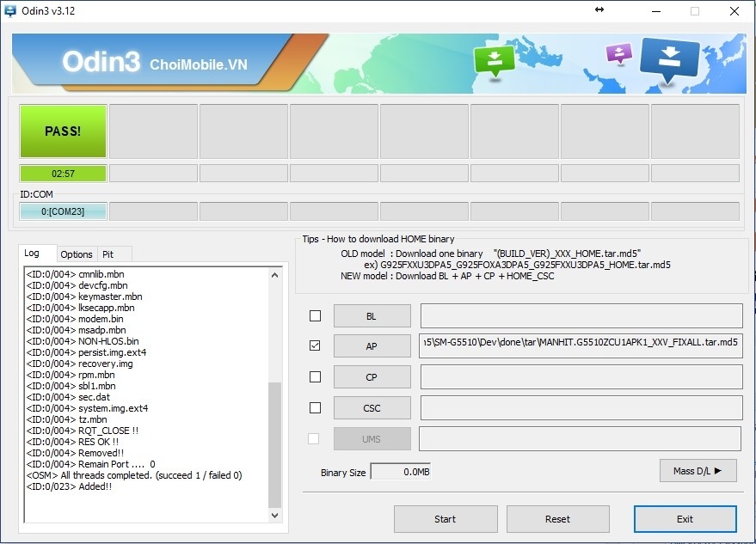This screenshot has width=756, height=544.
Task: Uncheck the AP checkbox
Action: 315,345
